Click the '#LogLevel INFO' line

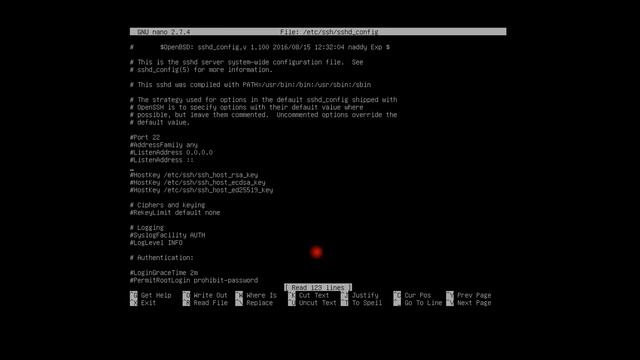pyautogui.click(x=156, y=243)
